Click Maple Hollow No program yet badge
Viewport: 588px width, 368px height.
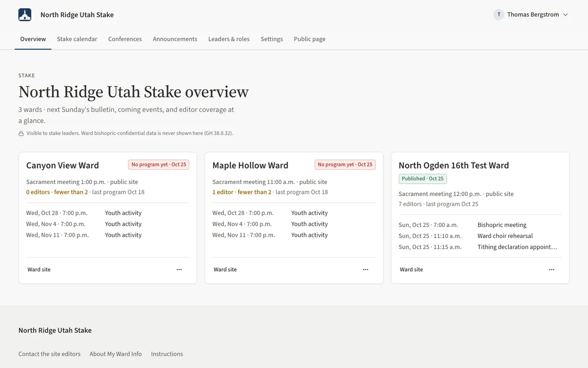[x=345, y=164]
